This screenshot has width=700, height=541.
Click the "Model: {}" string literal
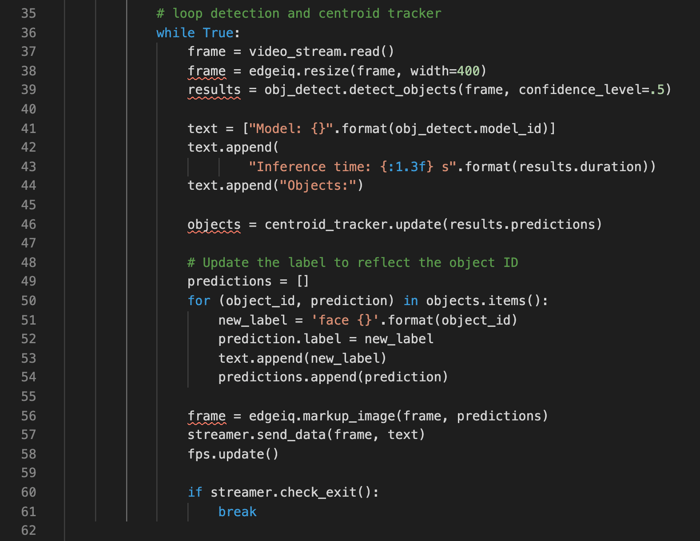tap(291, 129)
